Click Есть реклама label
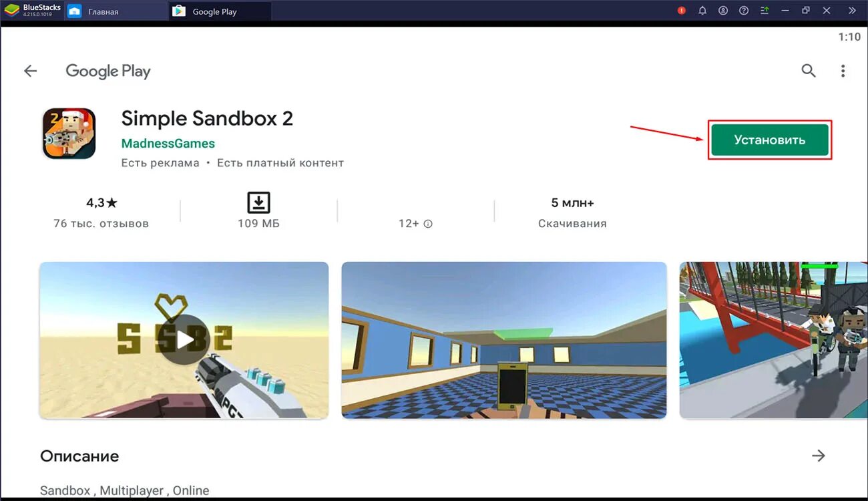 (x=160, y=163)
